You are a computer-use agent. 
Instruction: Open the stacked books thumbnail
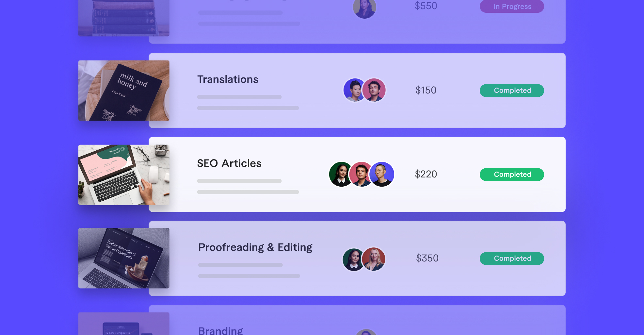point(124,18)
